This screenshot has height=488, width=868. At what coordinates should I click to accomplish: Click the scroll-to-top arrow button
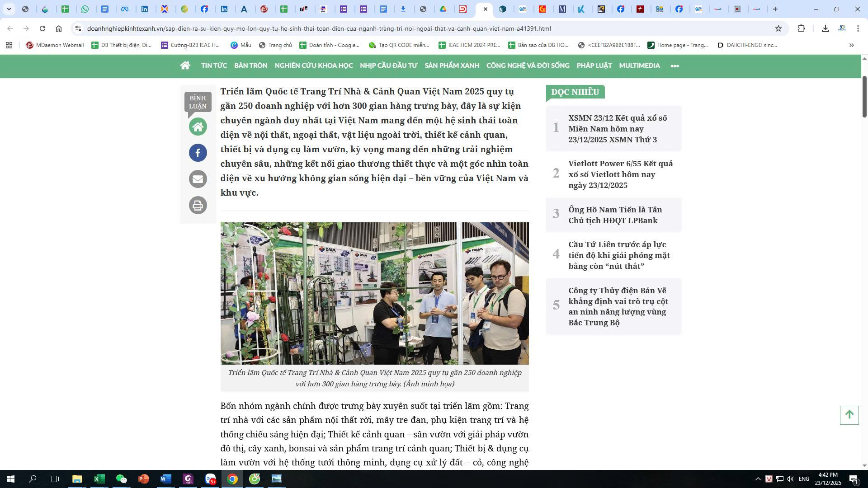tap(849, 415)
